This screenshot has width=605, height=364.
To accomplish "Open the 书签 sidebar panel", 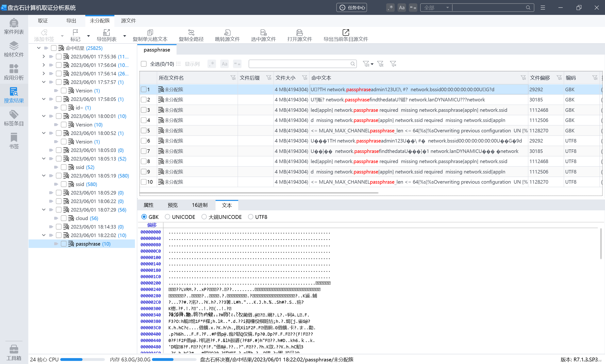I will pyautogui.click(x=14, y=141).
